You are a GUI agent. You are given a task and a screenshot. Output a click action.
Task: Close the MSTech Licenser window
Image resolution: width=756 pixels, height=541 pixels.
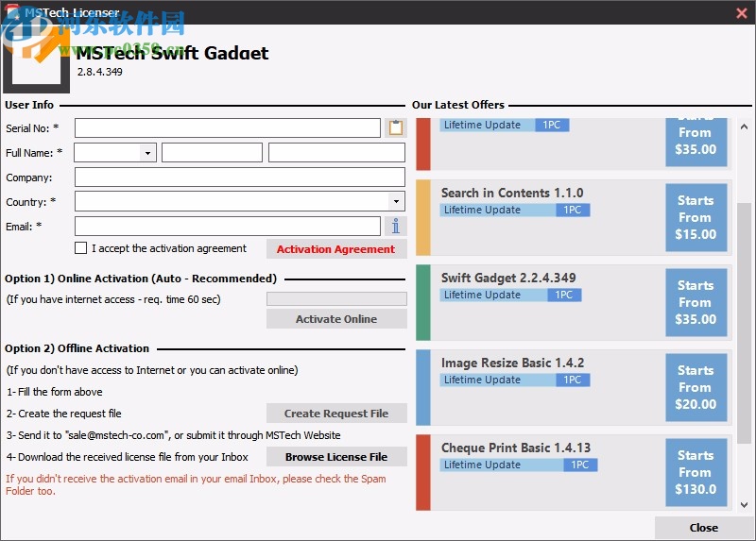742,13
